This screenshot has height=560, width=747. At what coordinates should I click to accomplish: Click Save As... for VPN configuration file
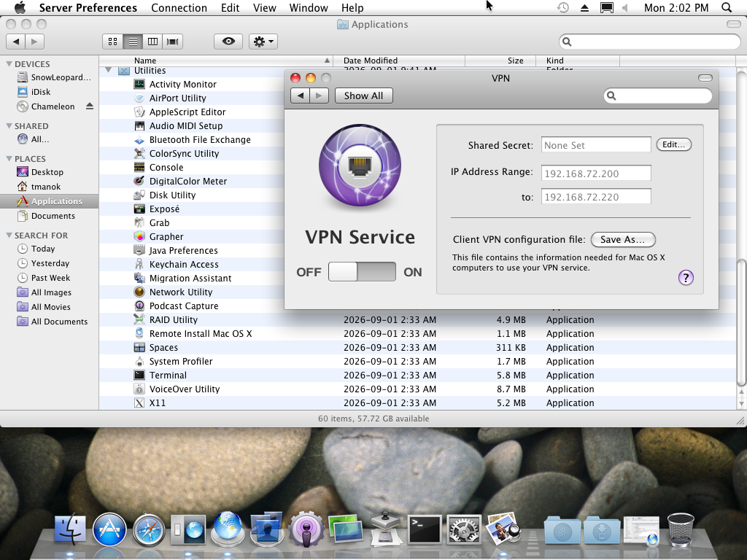tap(623, 239)
